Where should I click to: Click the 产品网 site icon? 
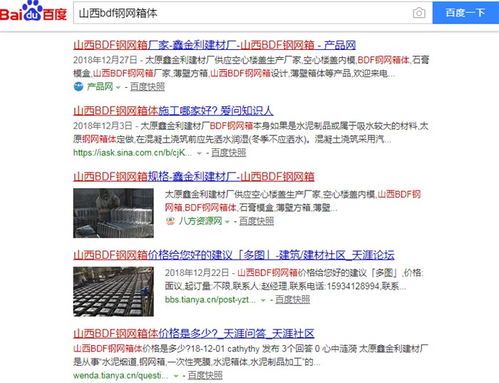coord(78,87)
